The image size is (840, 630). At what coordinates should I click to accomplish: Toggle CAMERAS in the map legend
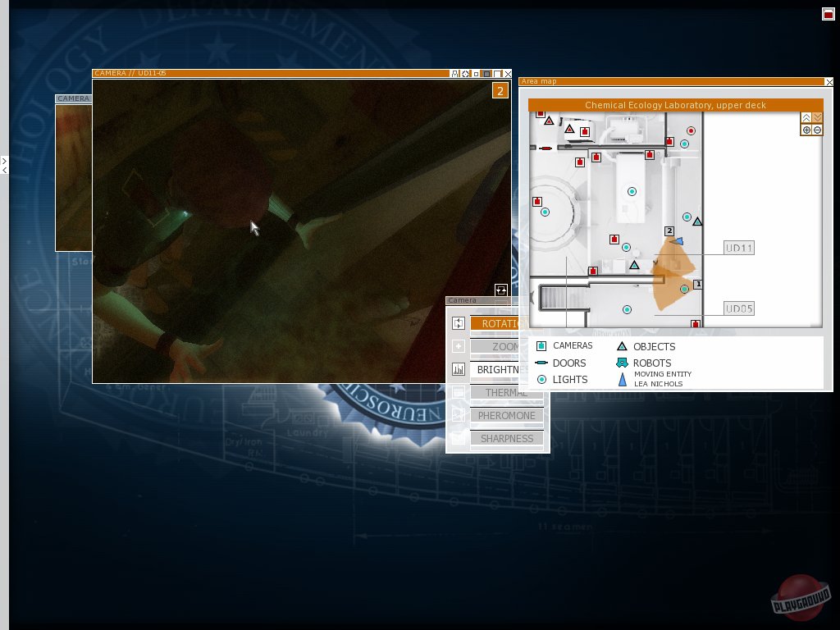[x=564, y=345]
